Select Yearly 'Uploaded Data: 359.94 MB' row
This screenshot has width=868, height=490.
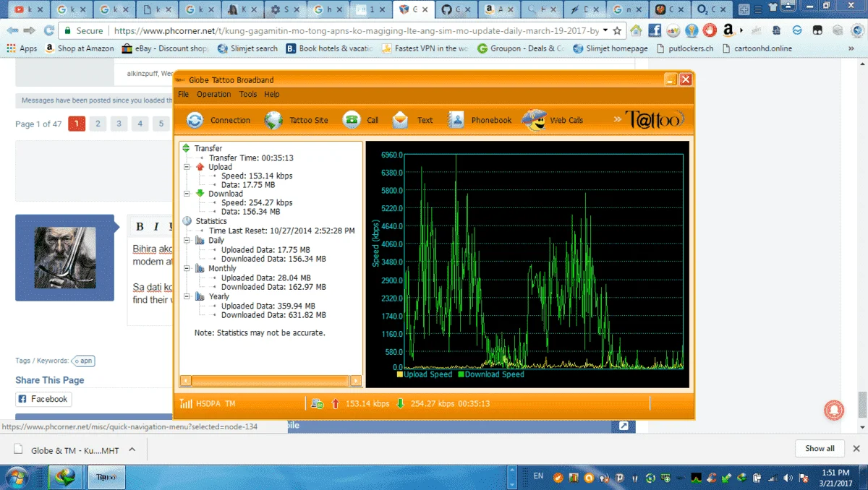click(x=268, y=306)
